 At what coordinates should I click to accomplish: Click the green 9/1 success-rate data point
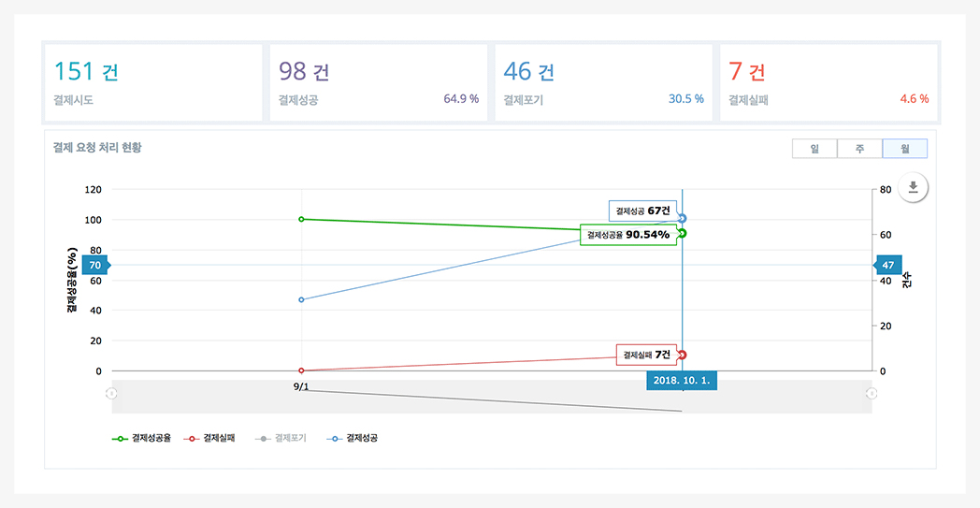(301, 219)
